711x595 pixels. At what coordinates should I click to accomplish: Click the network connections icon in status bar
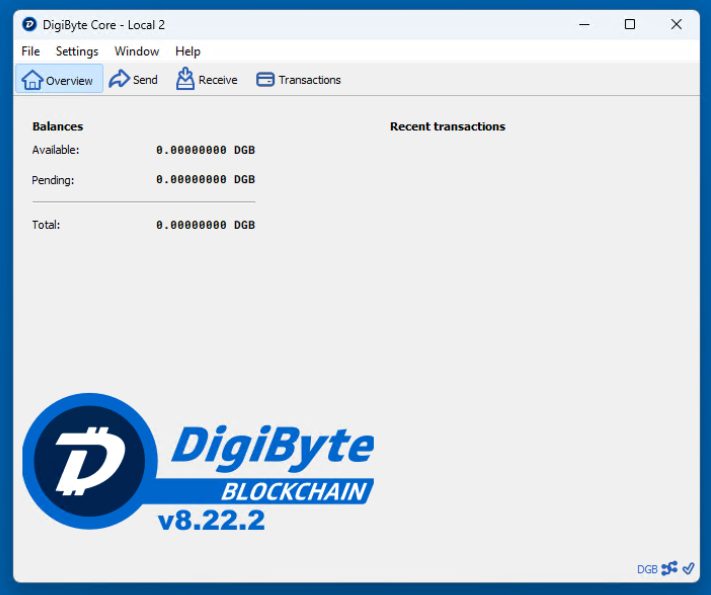tap(669, 568)
